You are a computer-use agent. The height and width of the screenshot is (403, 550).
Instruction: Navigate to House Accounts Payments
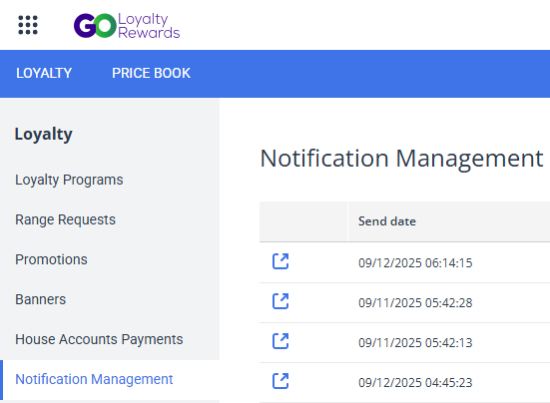[x=99, y=340]
